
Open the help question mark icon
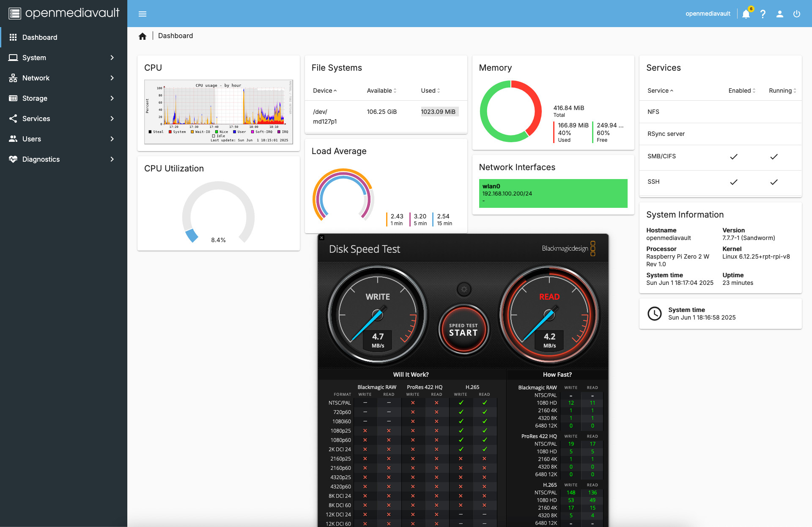[x=763, y=14]
